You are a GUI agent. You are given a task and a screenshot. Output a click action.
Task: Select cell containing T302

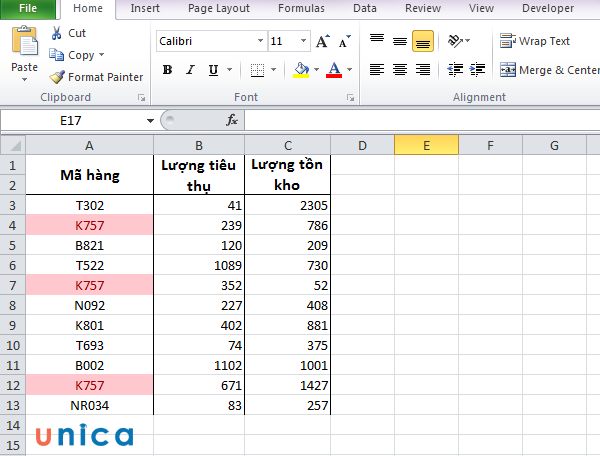coord(90,205)
